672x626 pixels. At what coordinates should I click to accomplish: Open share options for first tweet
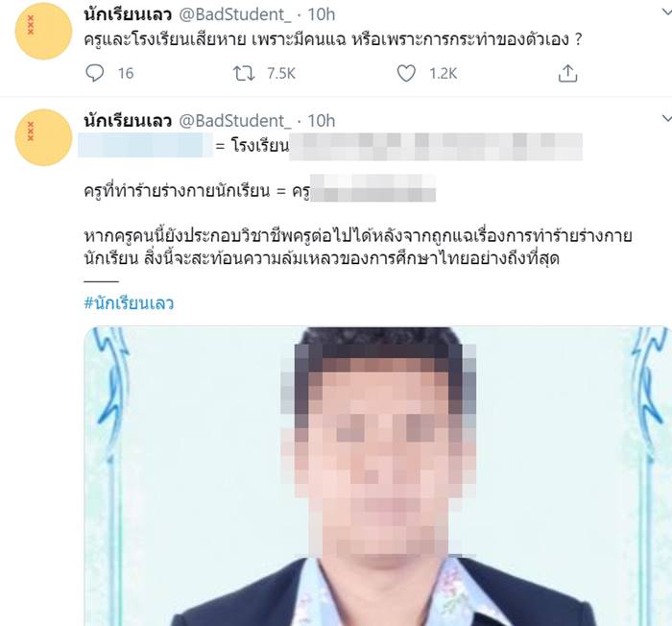[567, 73]
